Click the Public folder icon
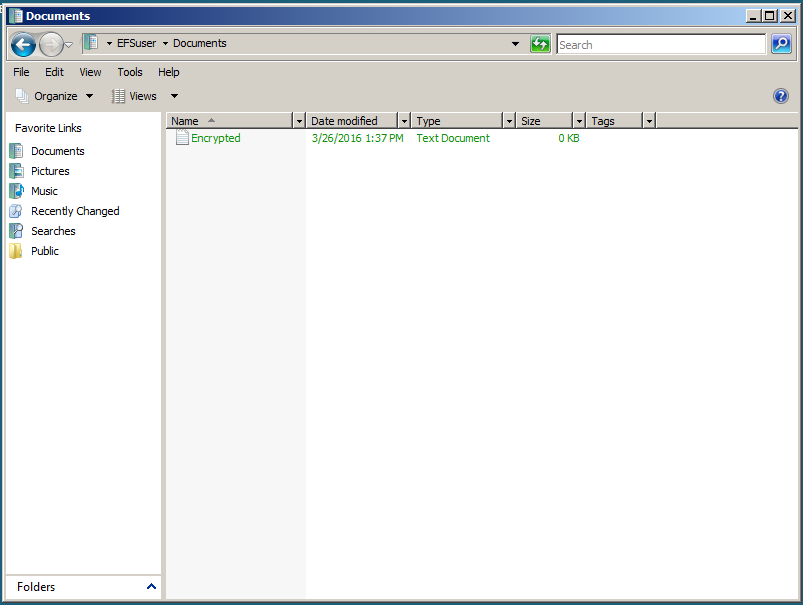The width and height of the screenshot is (803, 605). point(16,251)
